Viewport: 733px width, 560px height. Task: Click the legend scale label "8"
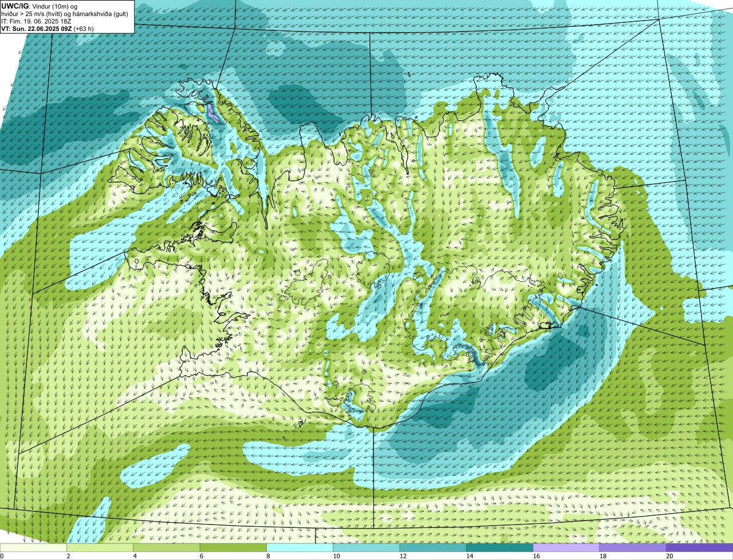click(268, 556)
